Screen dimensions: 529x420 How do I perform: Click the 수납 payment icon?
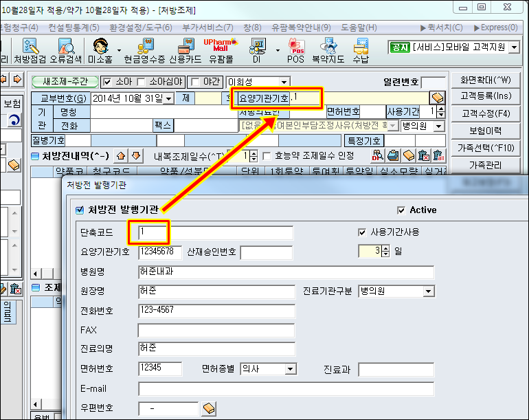[360, 52]
